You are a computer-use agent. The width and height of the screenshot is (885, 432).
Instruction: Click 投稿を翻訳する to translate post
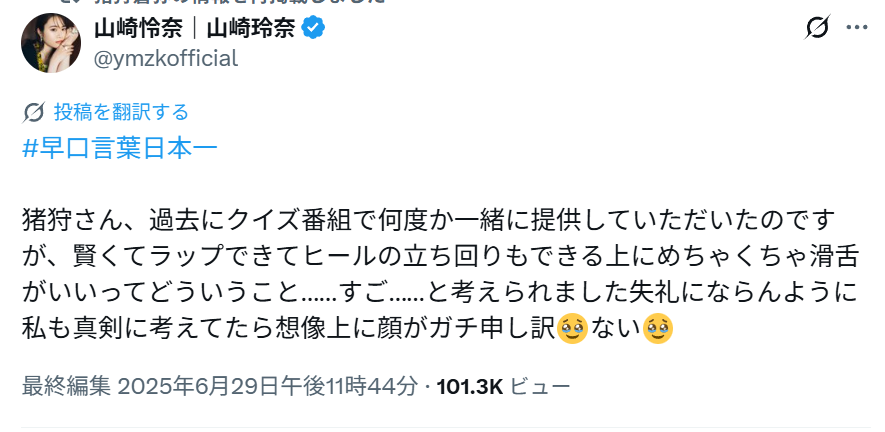tap(121, 112)
